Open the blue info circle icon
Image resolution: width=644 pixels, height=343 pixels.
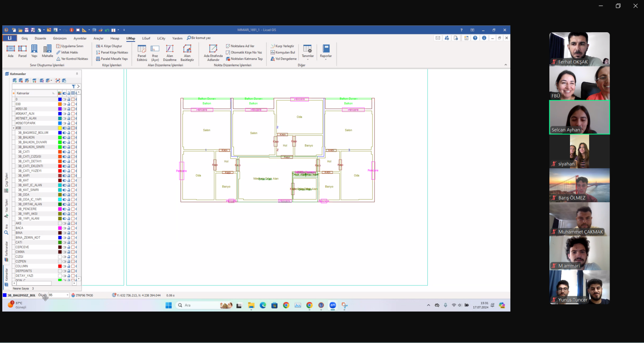(484, 38)
